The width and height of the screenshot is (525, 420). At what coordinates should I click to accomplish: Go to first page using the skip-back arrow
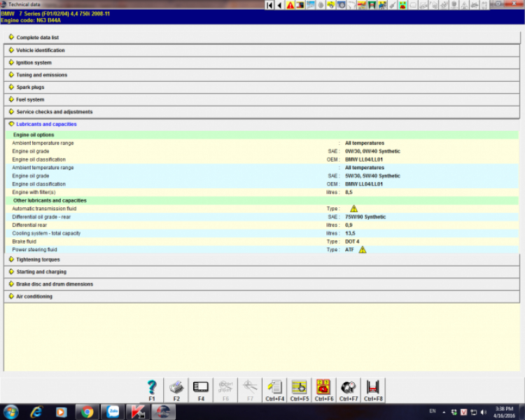(269, 5)
